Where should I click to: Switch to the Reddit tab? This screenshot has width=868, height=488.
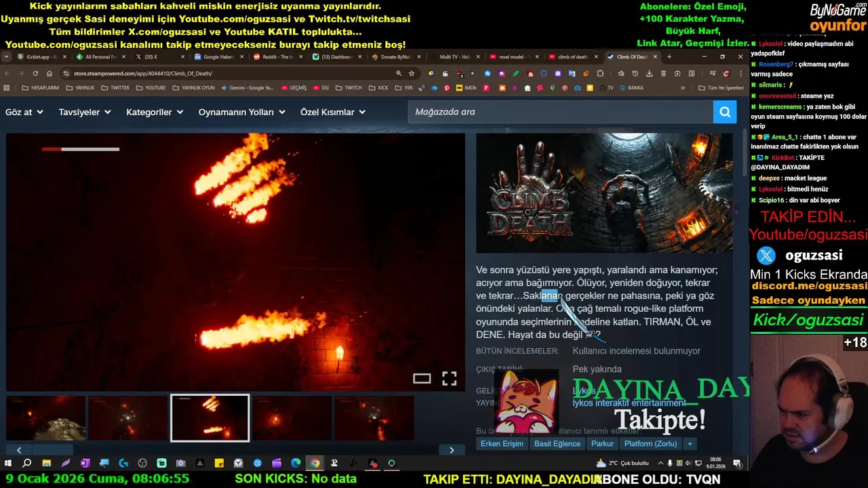pyautogui.click(x=277, y=57)
